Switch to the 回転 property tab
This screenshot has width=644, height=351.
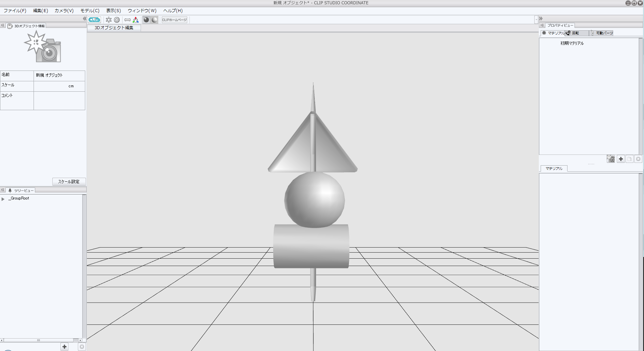click(577, 33)
